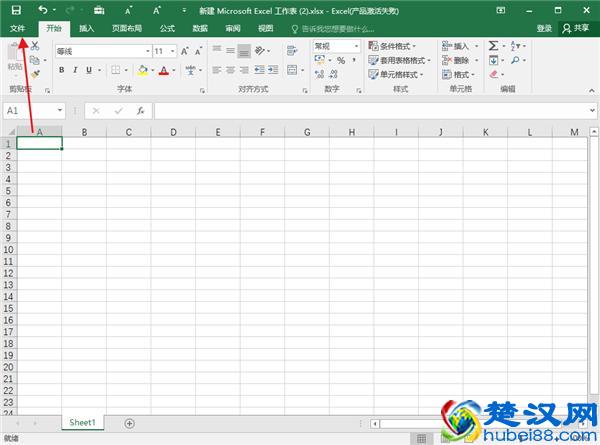Click the Format Painter brush icon

(x=35, y=72)
